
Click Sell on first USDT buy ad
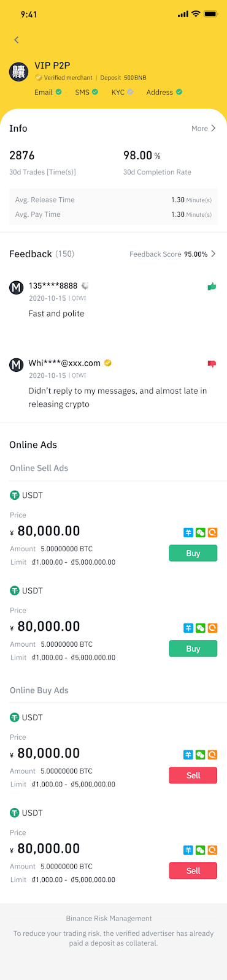(x=193, y=775)
